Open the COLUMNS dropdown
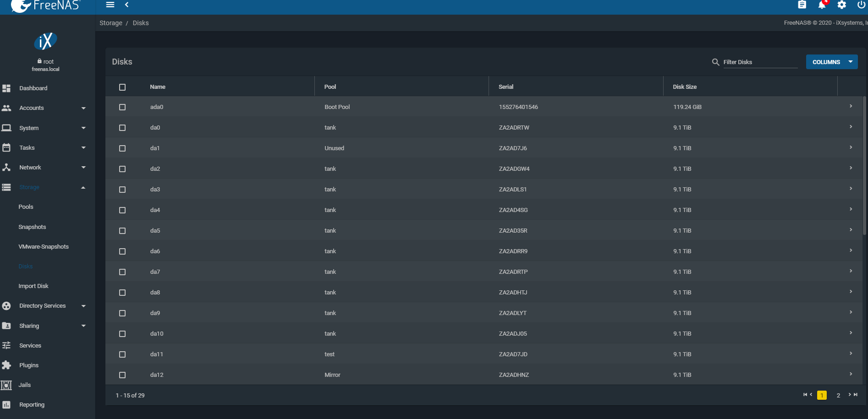Viewport: 868px width, 419px height. tap(831, 62)
